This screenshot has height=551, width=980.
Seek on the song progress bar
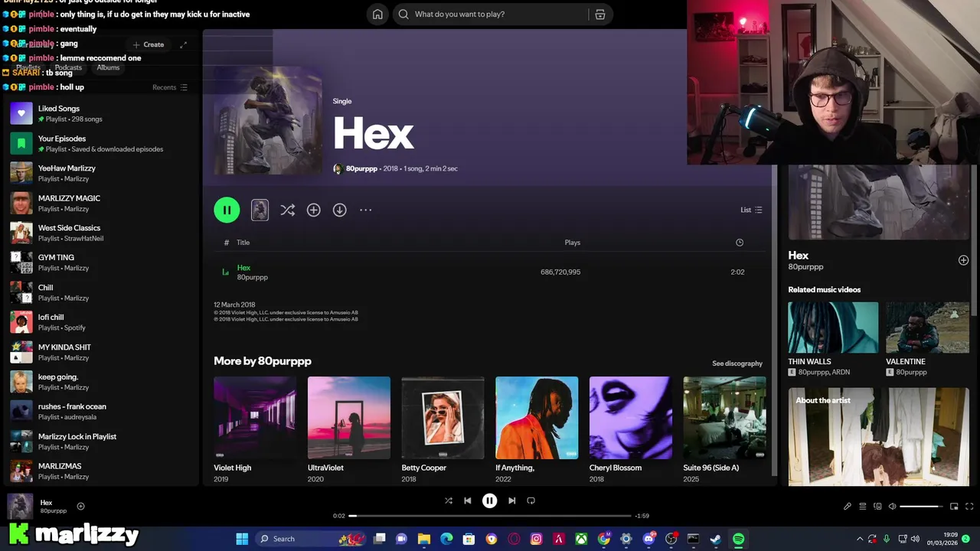click(490, 516)
